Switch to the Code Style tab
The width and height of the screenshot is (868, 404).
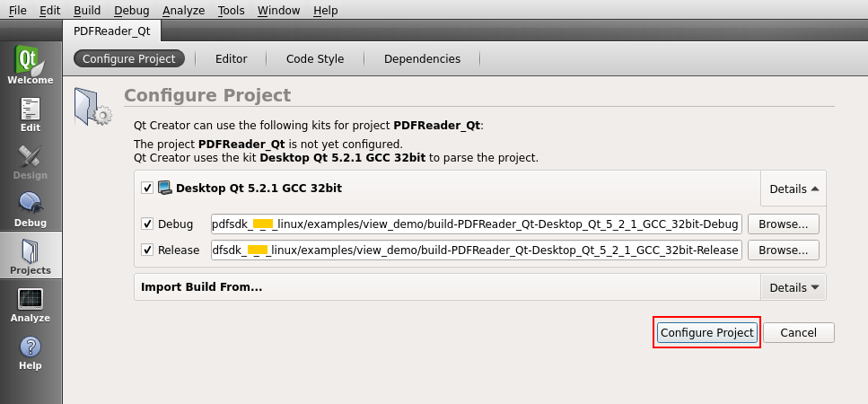[314, 59]
